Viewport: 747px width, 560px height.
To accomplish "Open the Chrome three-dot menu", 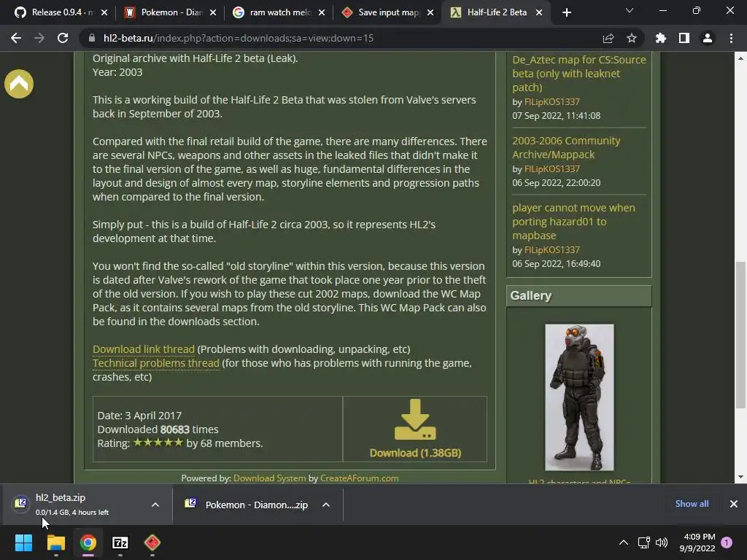I will pyautogui.click(x=731, y=38).
